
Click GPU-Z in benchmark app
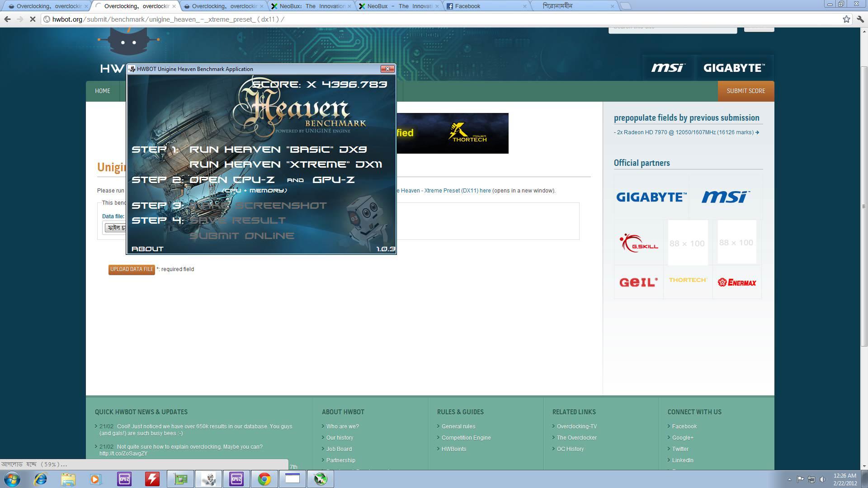pyautogui.click(x=334, y=179)
